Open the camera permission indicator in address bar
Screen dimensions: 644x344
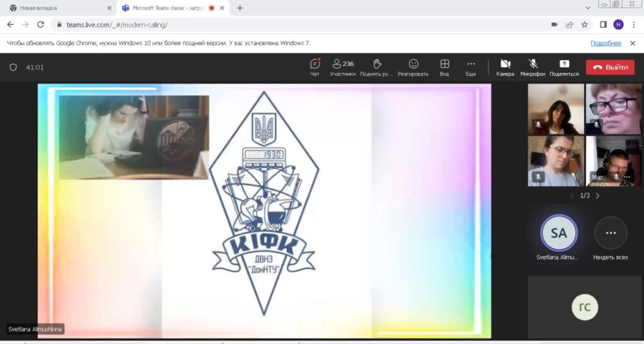[555, 25]
